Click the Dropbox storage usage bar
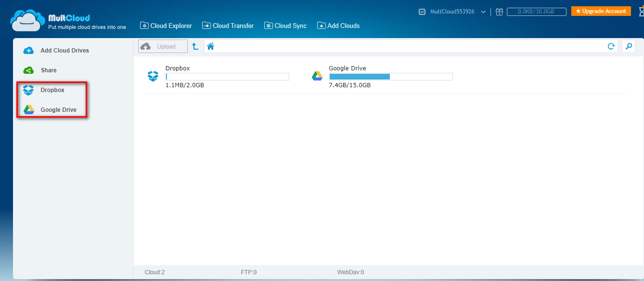The image size is (644, 281). tap(227, 77)
